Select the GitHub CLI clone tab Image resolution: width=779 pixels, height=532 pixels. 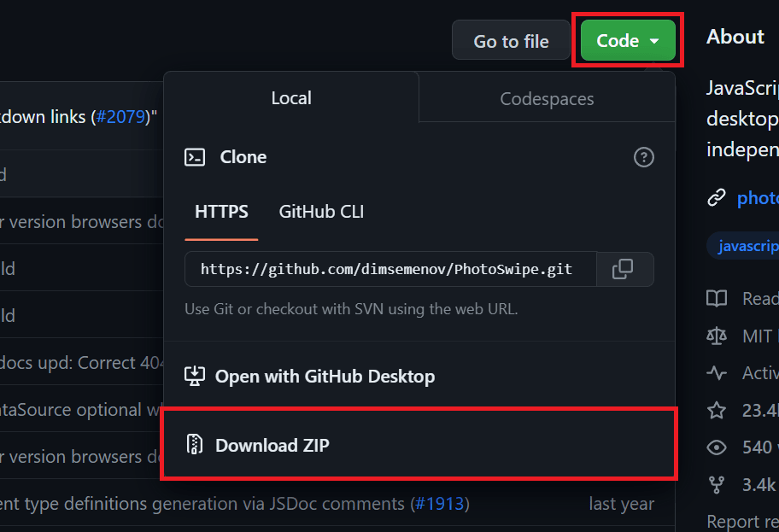321,212
